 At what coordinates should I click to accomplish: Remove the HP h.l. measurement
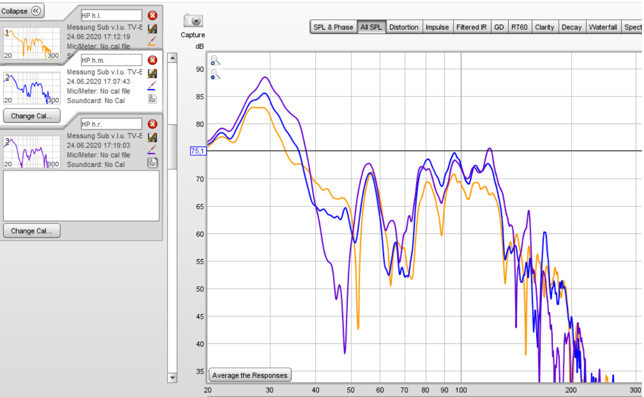152,16
